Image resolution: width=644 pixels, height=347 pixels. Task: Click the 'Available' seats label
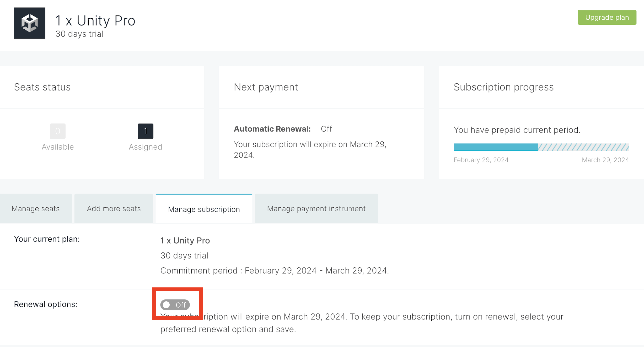[58, 147]
